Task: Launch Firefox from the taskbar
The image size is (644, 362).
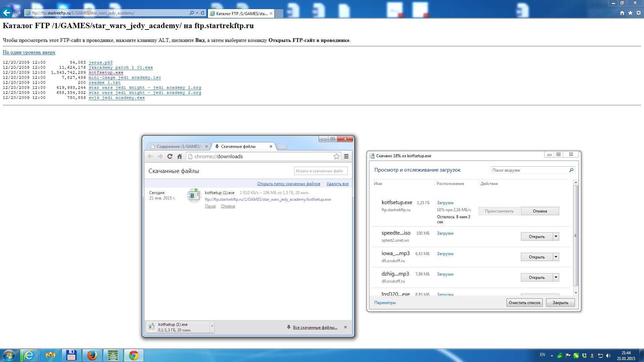Action: pos(92,355)
